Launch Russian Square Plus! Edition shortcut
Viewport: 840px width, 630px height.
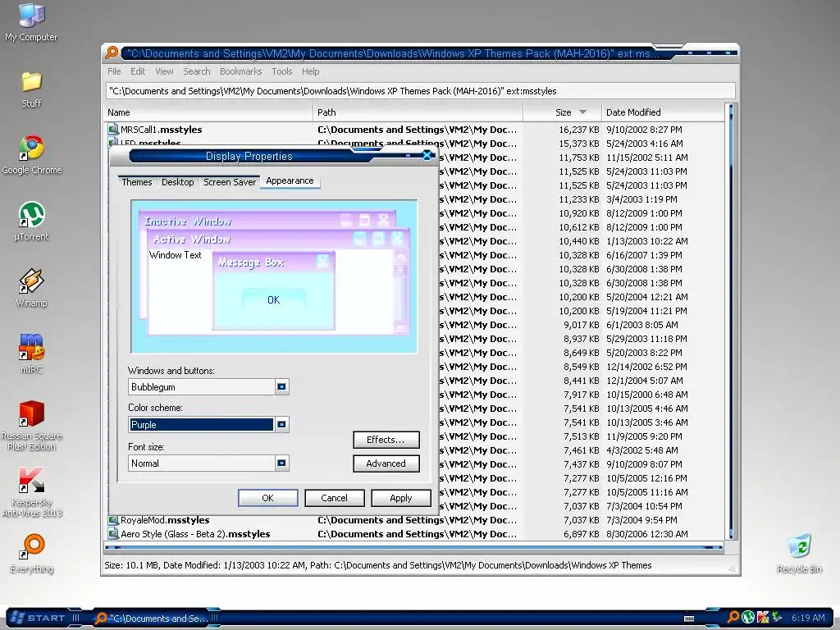click(x=31, y=426)
